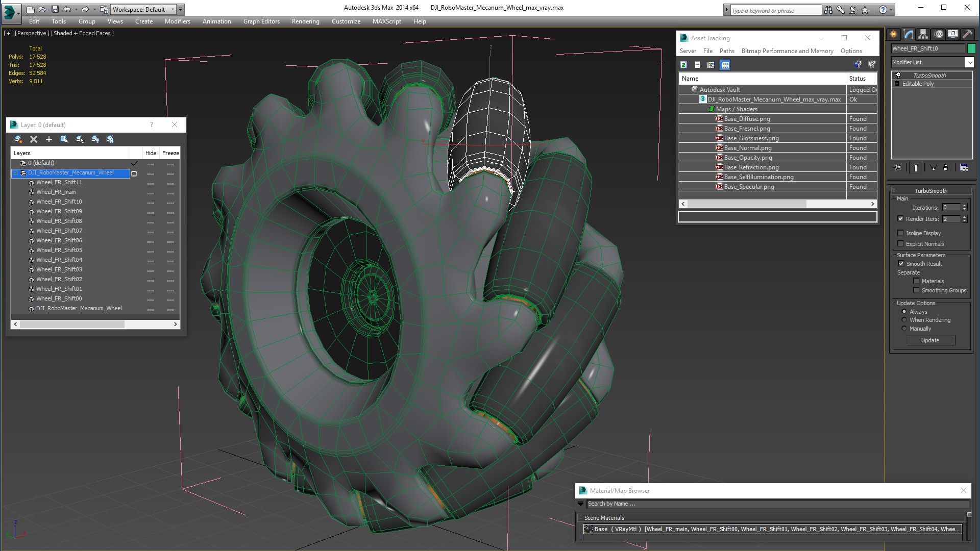Open Hierarchy command panel tab
The image size is (980, 551).
[923, 34]
